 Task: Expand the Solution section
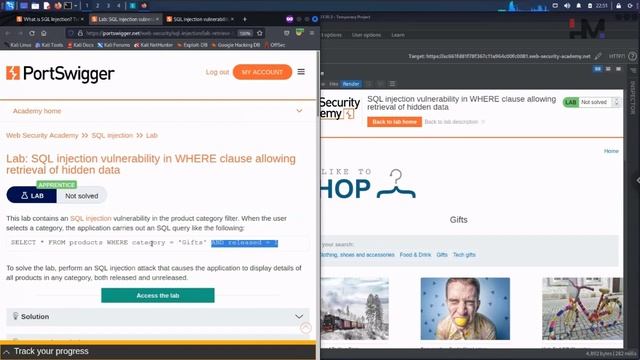coord(158,317)
